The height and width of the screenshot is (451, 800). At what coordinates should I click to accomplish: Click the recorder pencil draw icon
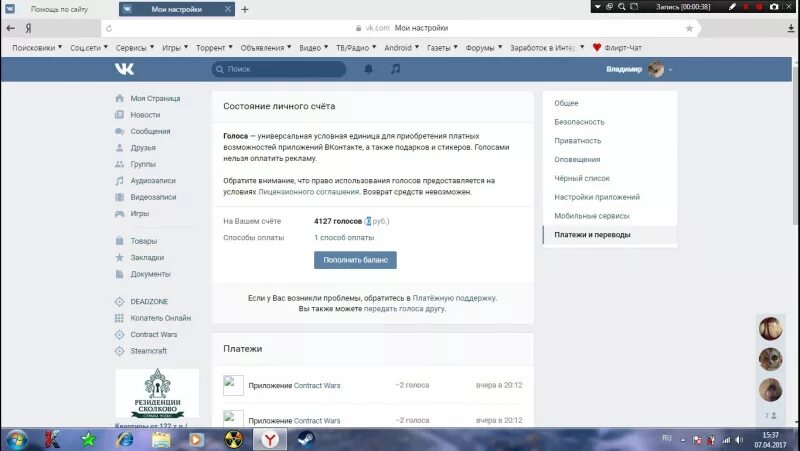coord(732,7)
